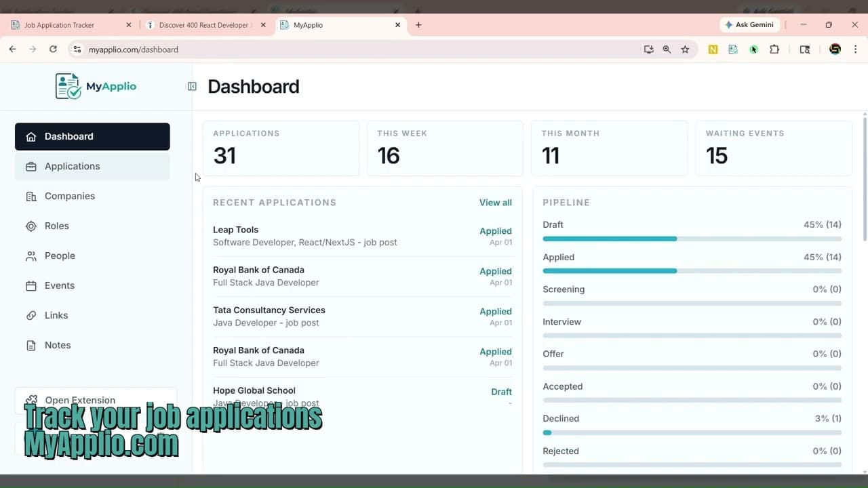Screen dimensions: 868x488
Task: Open a new browser tab
Action: 418,25
